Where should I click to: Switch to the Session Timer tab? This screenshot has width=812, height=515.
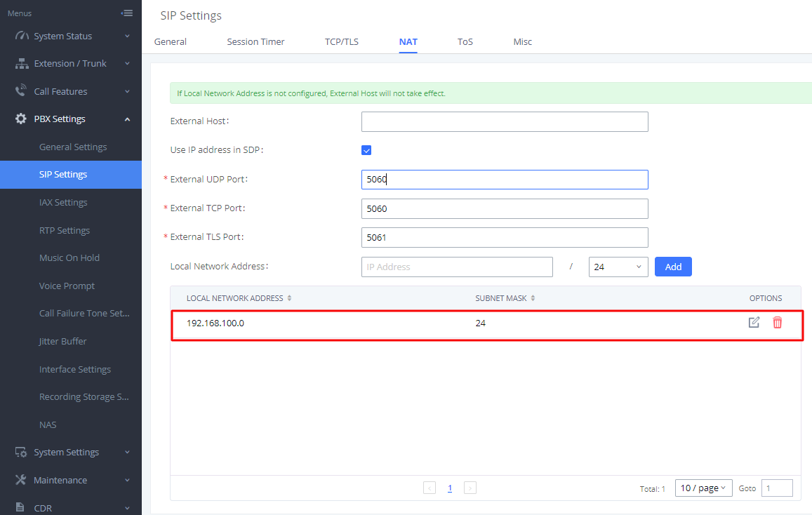[x=256, y=42]
